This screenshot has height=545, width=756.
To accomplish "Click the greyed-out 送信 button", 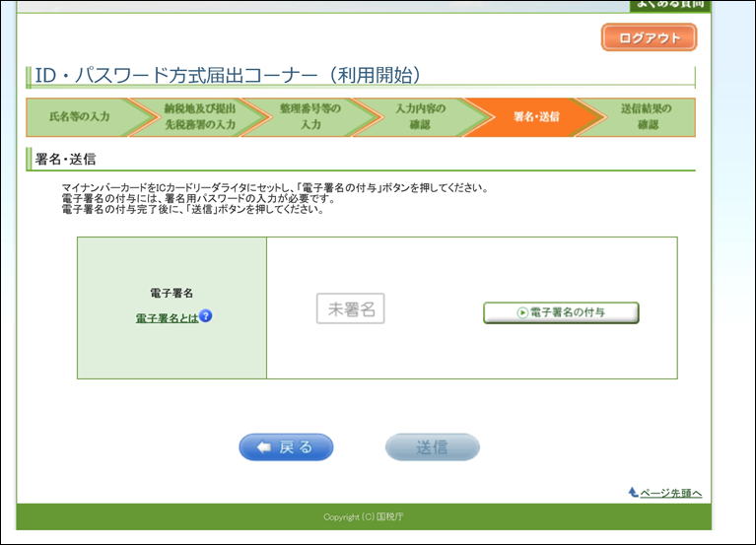I will 433,447.
